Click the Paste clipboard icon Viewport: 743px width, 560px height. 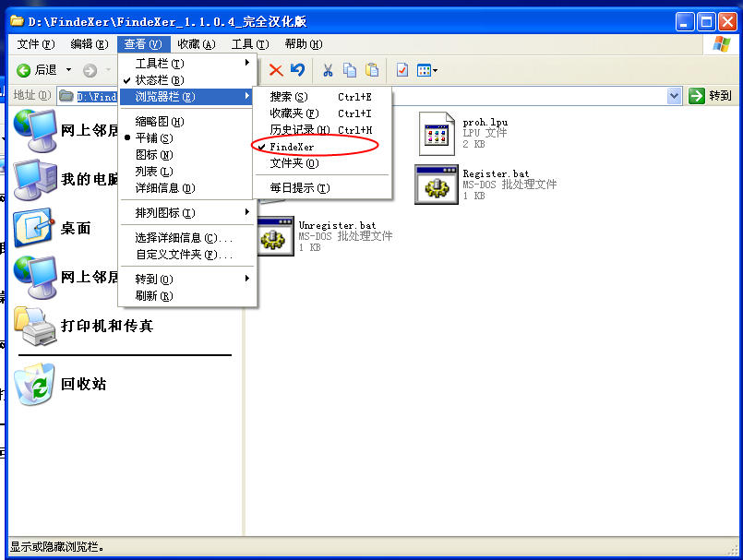tap(372, 70)
